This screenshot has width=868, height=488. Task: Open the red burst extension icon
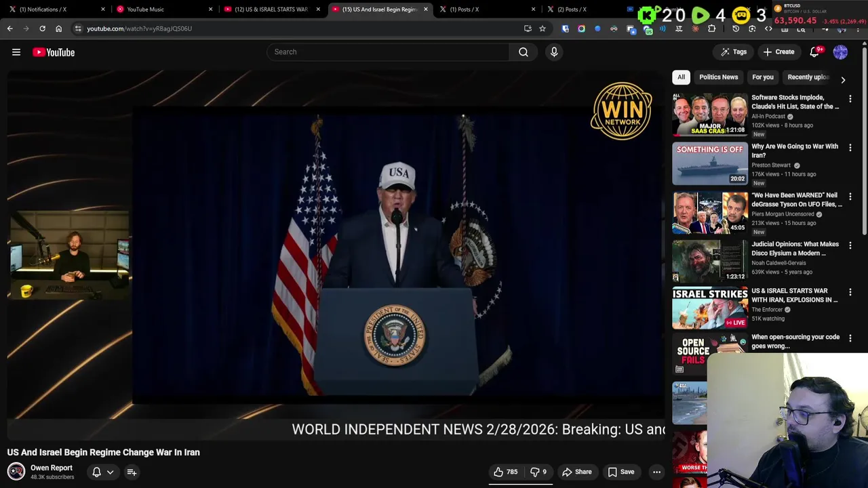[695, 28]
